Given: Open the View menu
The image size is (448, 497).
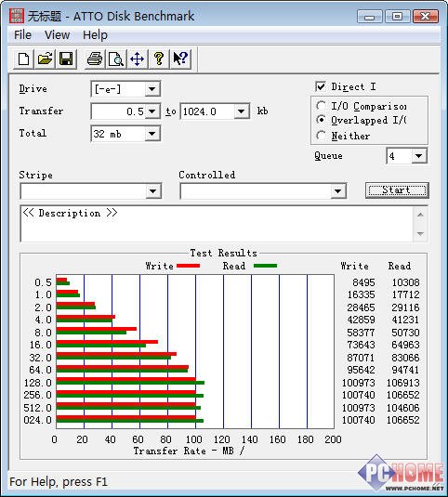Looking at the screenshot, I should pyautogui.click(x=57, y=35).
